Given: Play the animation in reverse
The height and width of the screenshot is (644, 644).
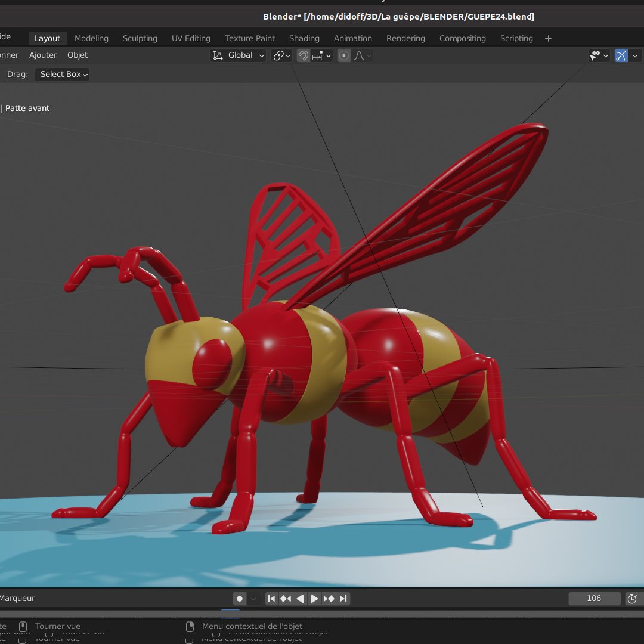Looking at the screenshot, I should pos(300,599).
